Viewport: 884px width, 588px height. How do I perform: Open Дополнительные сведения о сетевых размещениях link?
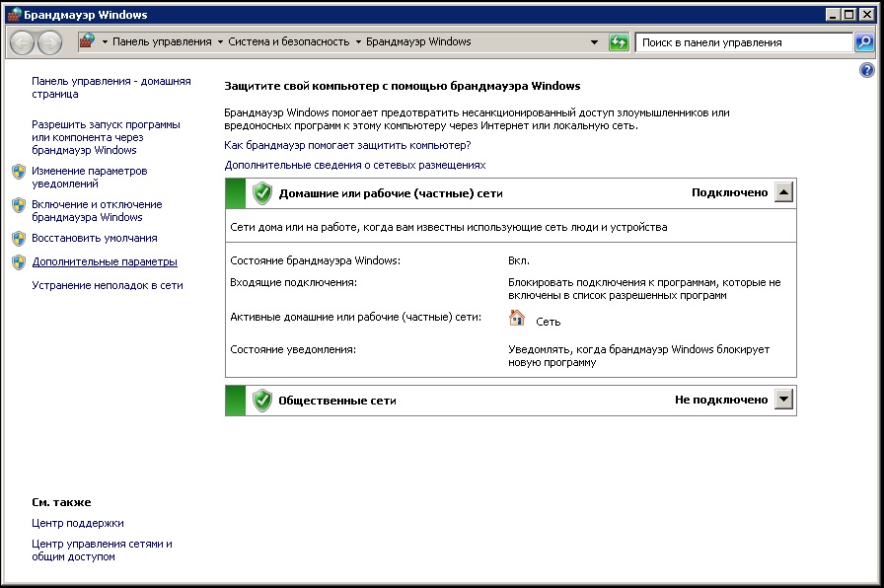(354, 165)
